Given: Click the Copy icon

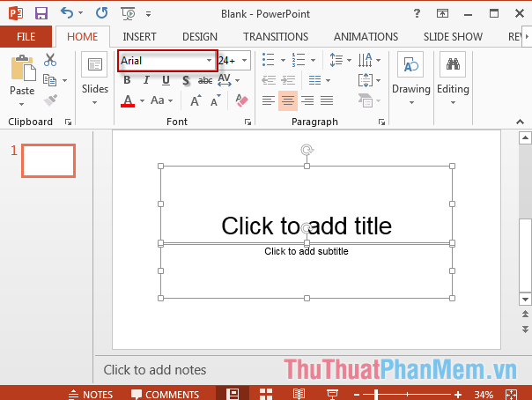Looking at the screenshot, I should (x=49, y=80).
